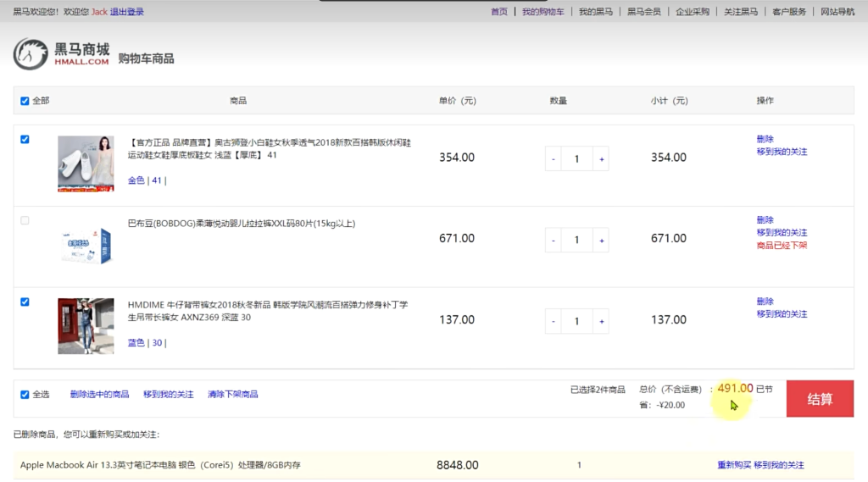This screenshot has height=482, width=868.
Task: Decrease quantity of HMDIME denim overalls
Action: tap(554, 321)
